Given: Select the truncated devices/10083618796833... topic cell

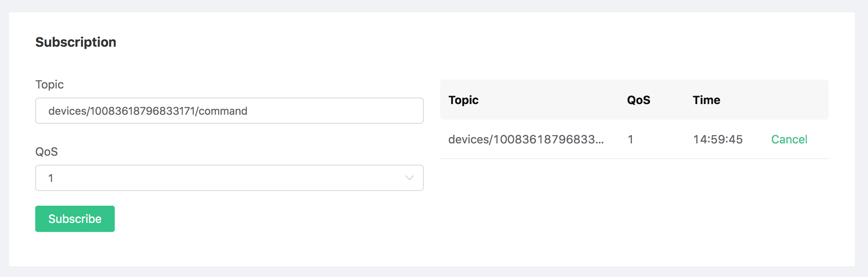Looking at the screenshot, I should coord(526,139).
